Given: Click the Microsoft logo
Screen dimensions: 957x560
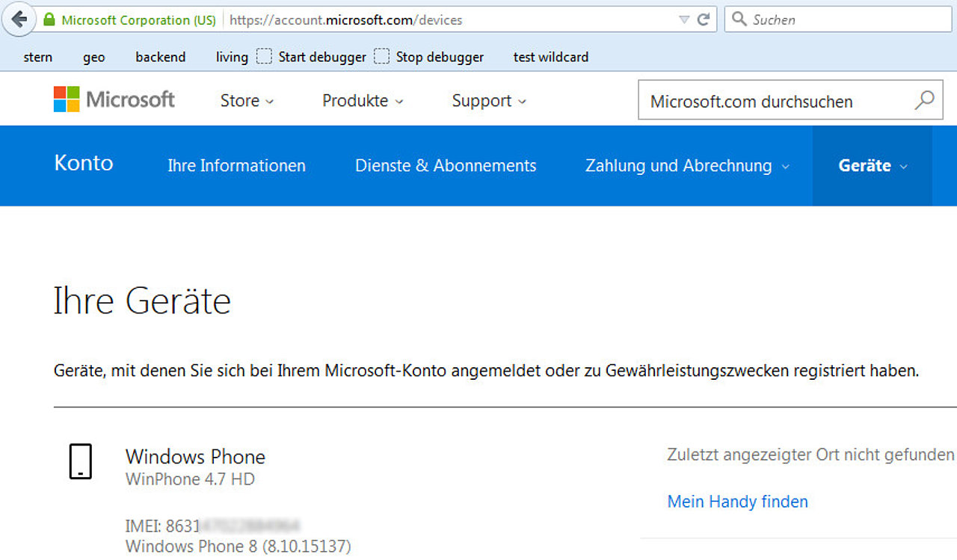Looking at the screenshot, I should (x=114, y=99).
